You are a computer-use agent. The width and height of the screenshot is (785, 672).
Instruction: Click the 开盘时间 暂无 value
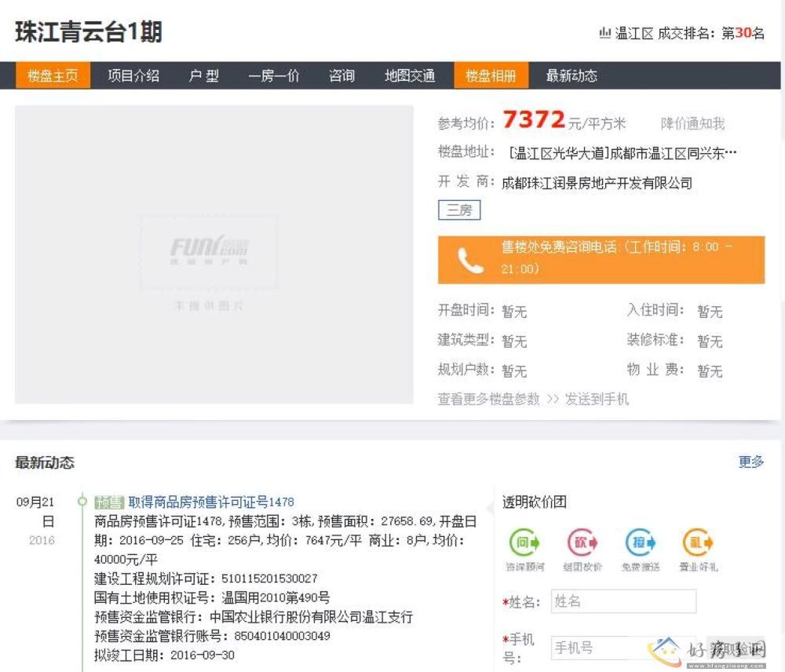(x=514, y=312)
